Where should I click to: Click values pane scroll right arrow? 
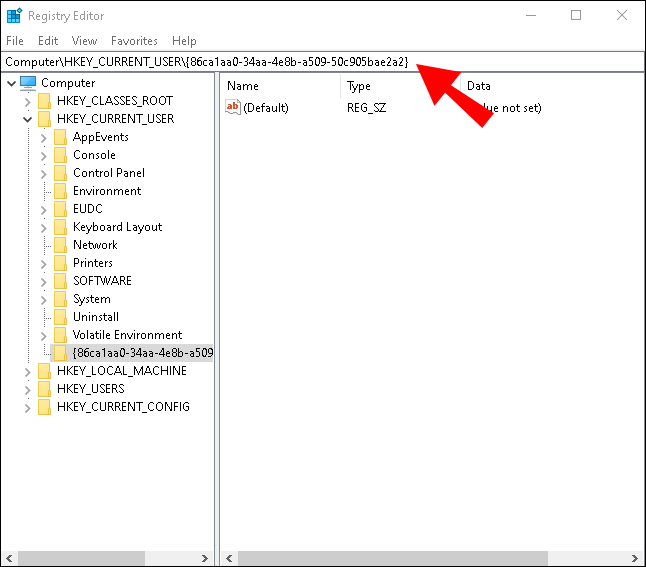(635, 558)
